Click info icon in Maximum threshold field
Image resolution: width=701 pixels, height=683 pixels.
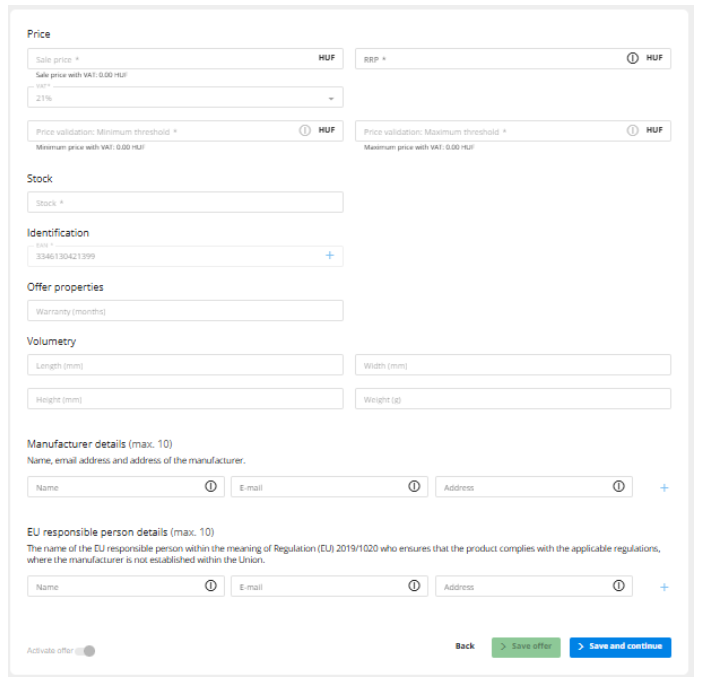[x=632, y=131]
